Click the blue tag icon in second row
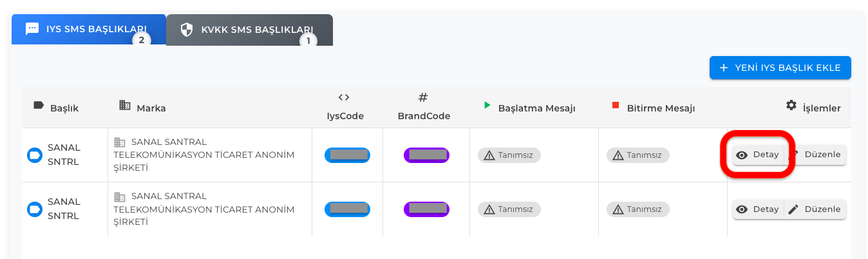 pyautogui.click(x=33, y=209)
